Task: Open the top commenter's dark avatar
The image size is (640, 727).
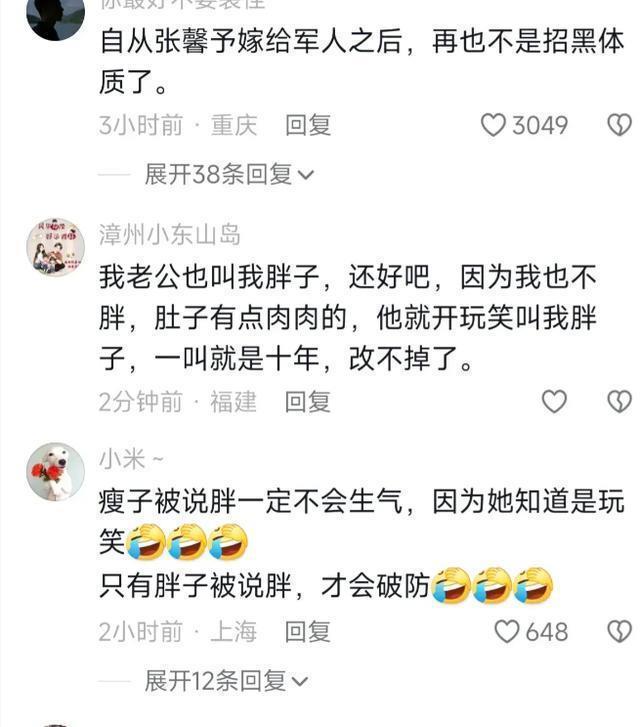Action: click(56, 14)
